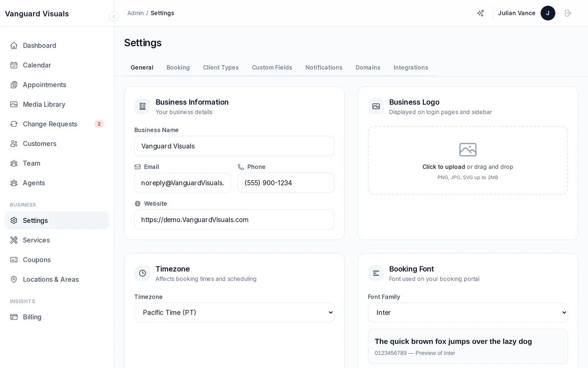This screenshot has height=368, width=588.
Task: Collapse the sidebar using the chevron
Action: click(114, 16)
